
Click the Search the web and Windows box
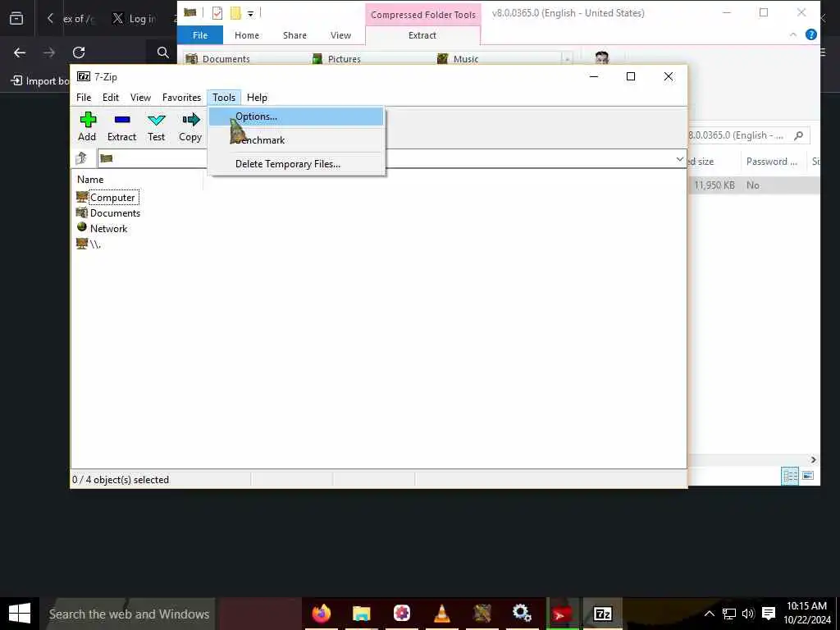(129, 614)
